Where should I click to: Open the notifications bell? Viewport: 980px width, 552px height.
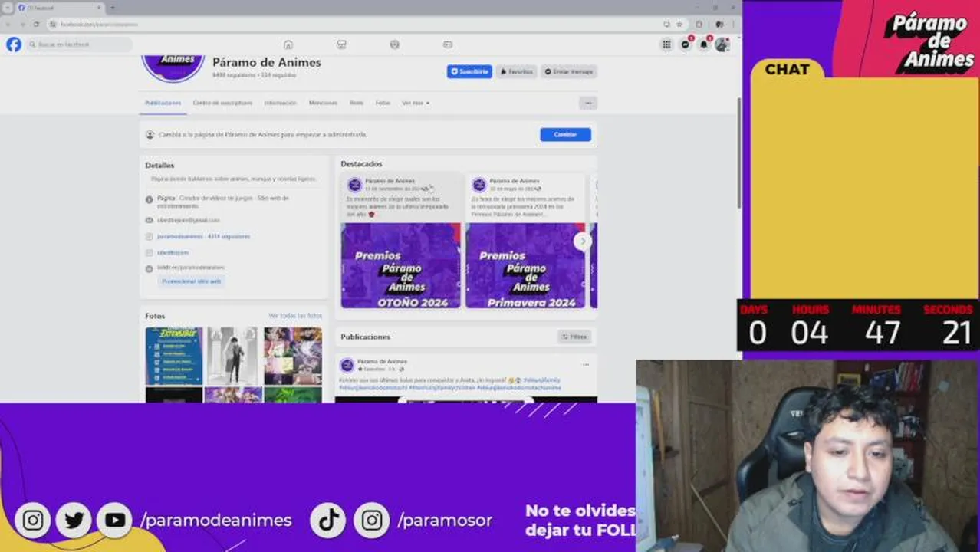(704, 44)
